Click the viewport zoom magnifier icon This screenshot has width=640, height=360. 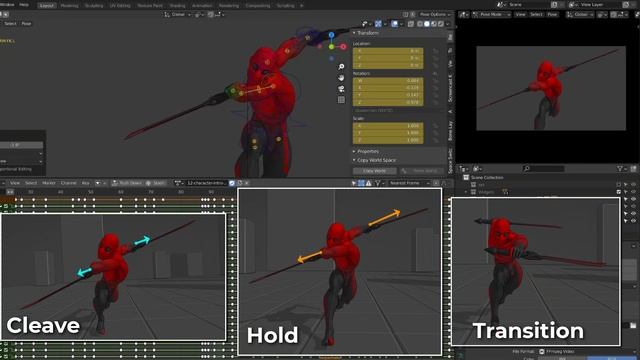[341, 67]
